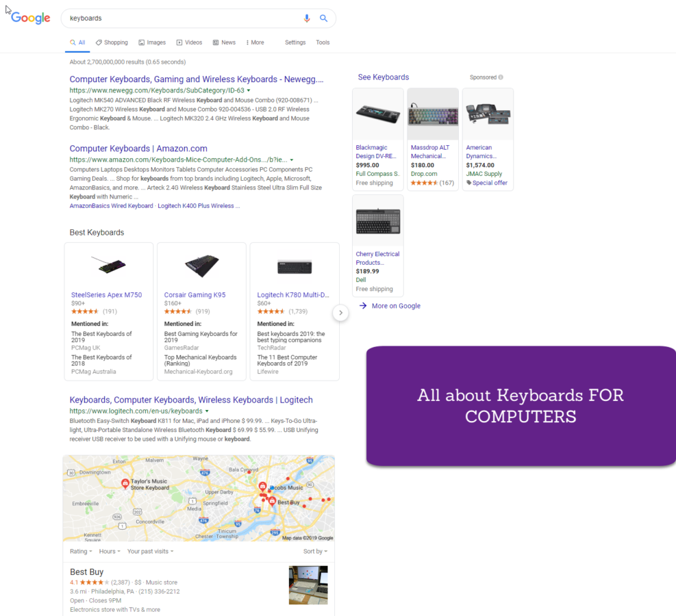This screenshot has width=676, height=616.
Task: Click the Sponsored info icon
Action: click(x=501, y=77)
